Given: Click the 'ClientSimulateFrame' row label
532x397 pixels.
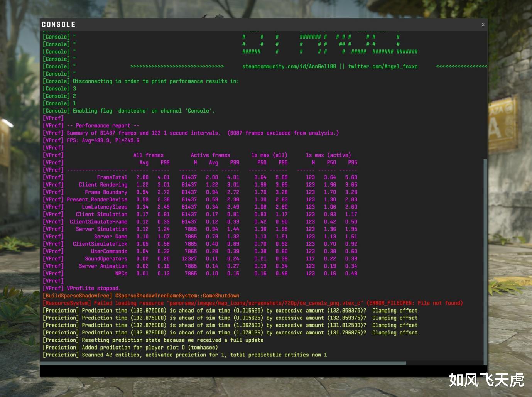Looking at the screenshot, I should (x=98, y=222).
